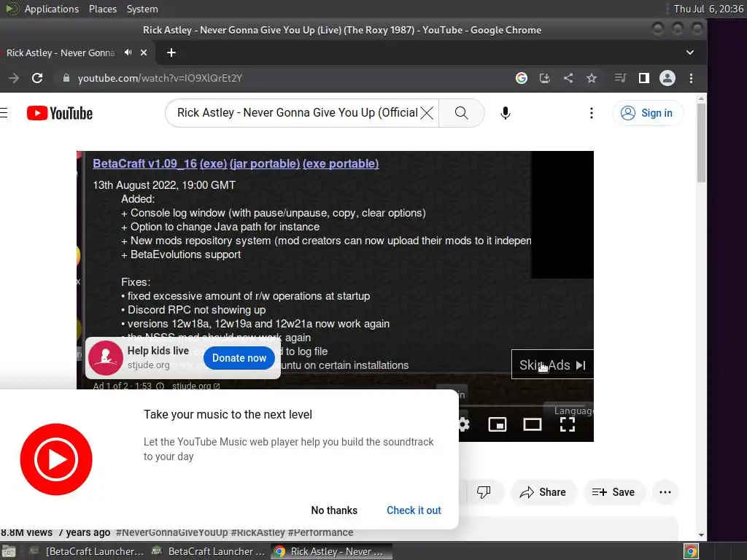Click the Share button
Screen dimensions: 747x560
pos(543,492)
